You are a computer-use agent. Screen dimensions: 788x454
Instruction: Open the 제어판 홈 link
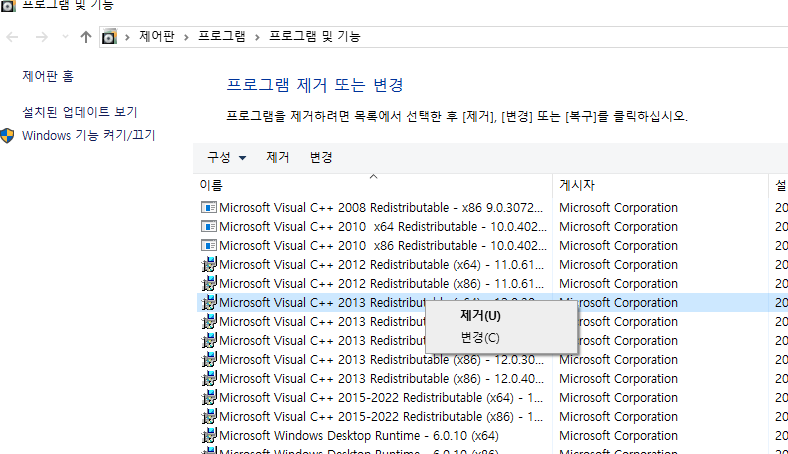[x=48, y=76]
